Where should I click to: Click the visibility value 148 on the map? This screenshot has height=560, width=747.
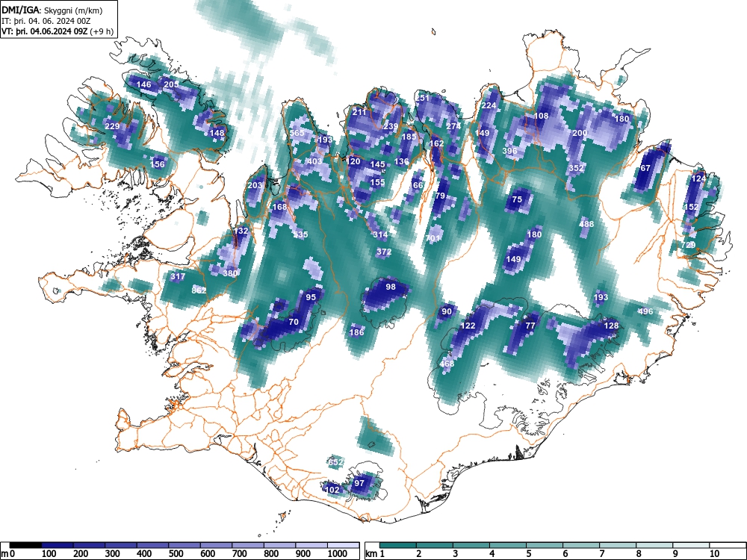pos(217,133)
